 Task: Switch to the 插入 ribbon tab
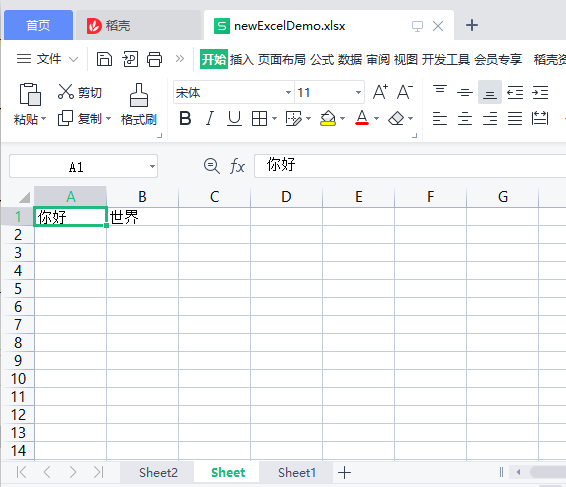(x=241, y=59)
